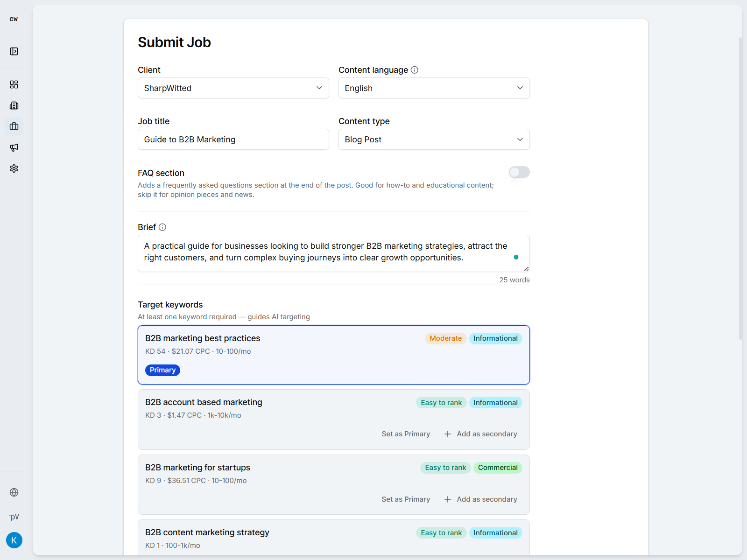747x560 pixels.
Task: Click the globe language icon
Action: pos(14,492)
